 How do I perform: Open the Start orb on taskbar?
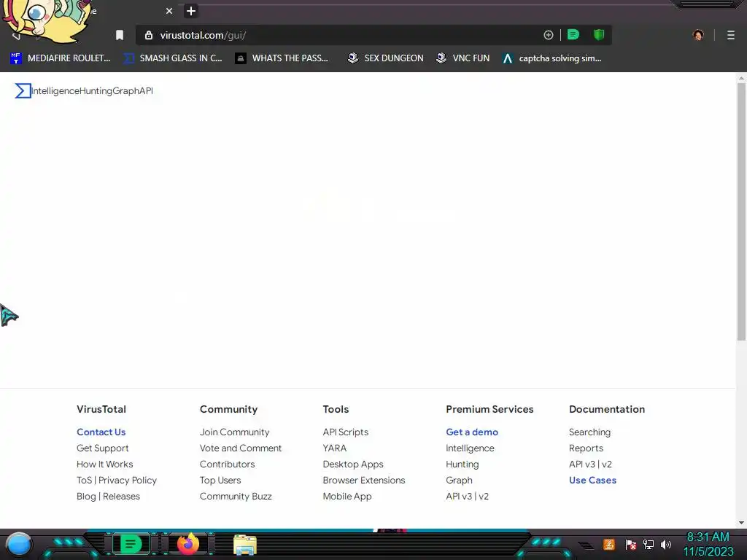point(19,545)
